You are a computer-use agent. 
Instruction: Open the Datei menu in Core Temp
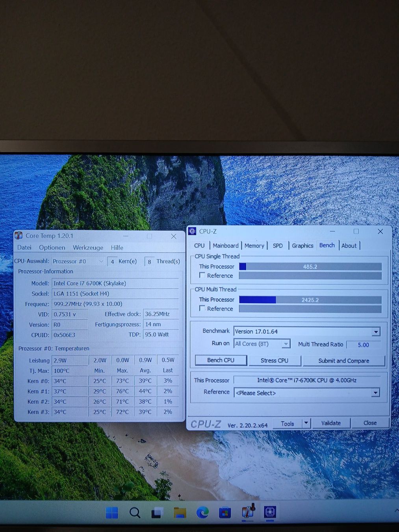(24, 247)
